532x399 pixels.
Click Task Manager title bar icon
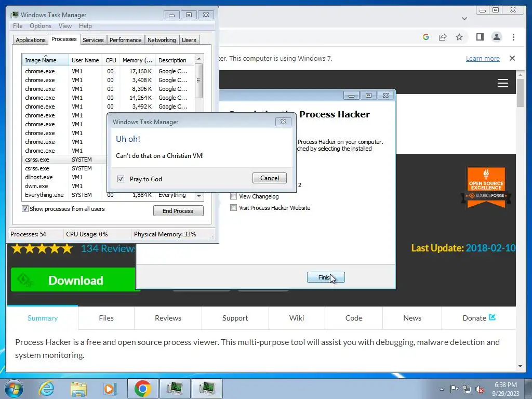point(14,15)
